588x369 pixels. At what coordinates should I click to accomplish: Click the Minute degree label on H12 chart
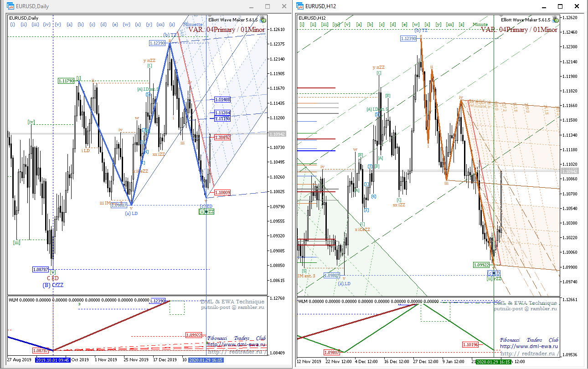point(480,25)
